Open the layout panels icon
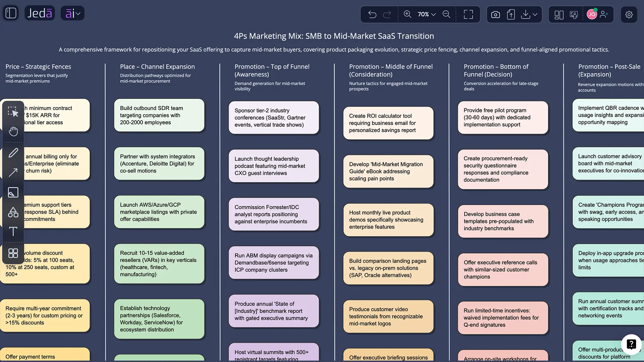The height and width of the screenshot is (362, 644). point(559,15)
